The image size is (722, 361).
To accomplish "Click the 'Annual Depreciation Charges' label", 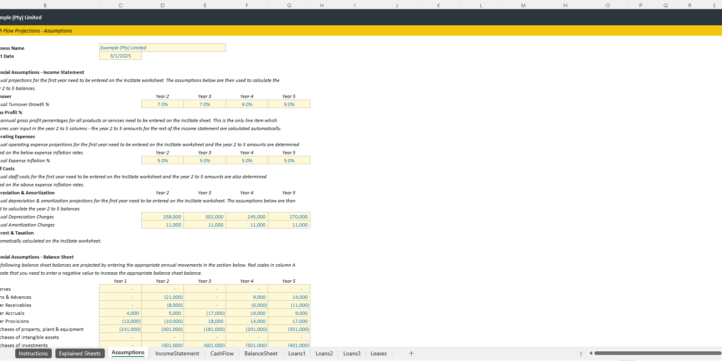I will coord(27,216).
